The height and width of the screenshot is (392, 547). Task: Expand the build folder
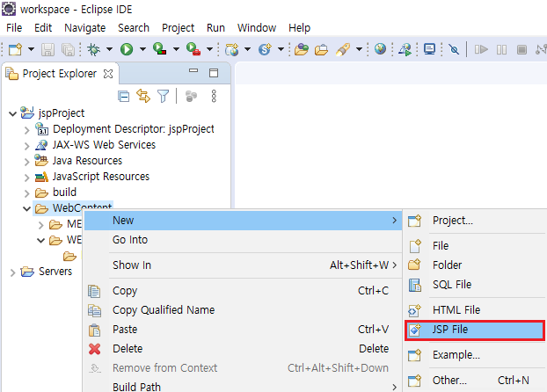click(27, 192)
